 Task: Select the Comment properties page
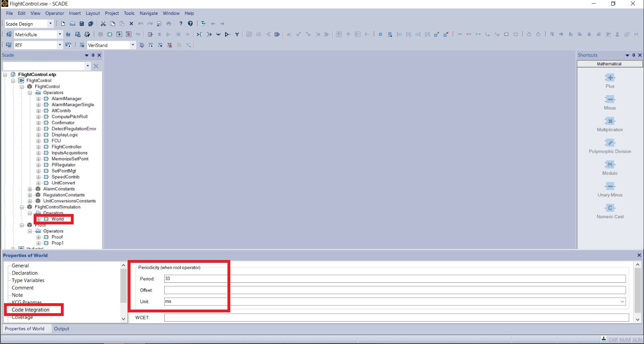(x=22, y=288)
